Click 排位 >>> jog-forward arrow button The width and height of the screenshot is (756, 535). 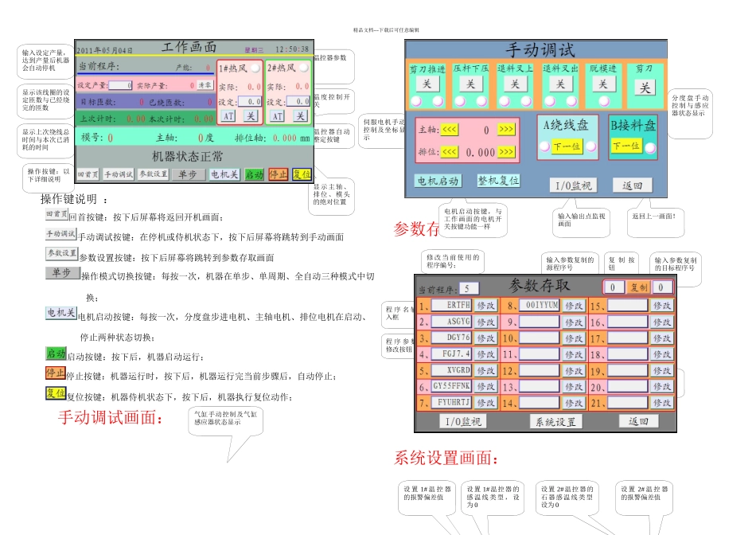point(506,152)
